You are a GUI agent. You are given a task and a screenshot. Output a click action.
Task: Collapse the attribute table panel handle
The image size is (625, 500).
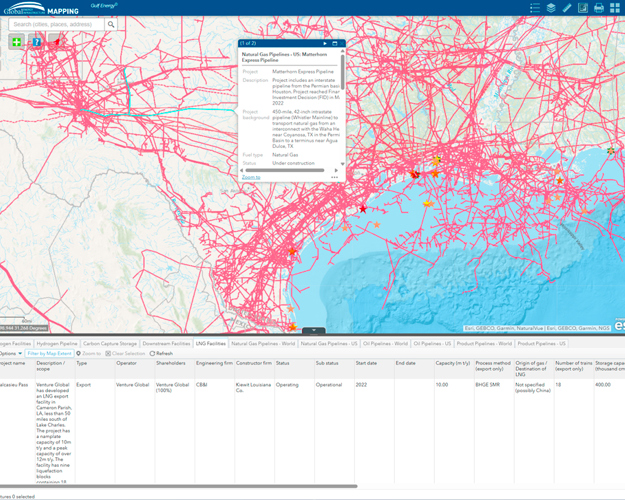pos(313,331)
